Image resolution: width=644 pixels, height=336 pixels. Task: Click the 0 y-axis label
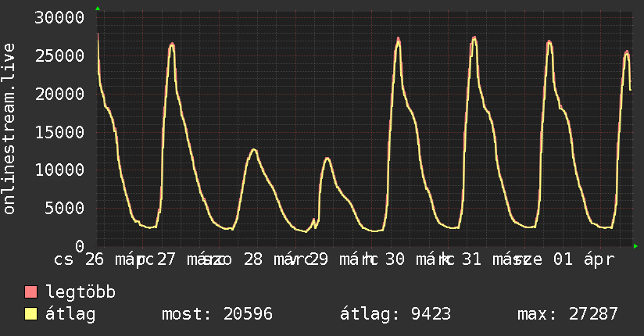coord(80,246)
